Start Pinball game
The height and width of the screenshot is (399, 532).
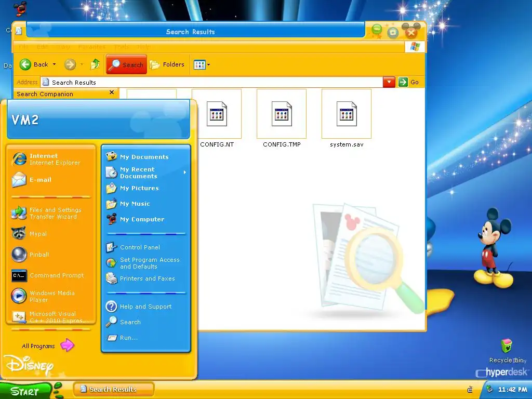[x=51, y=255]
